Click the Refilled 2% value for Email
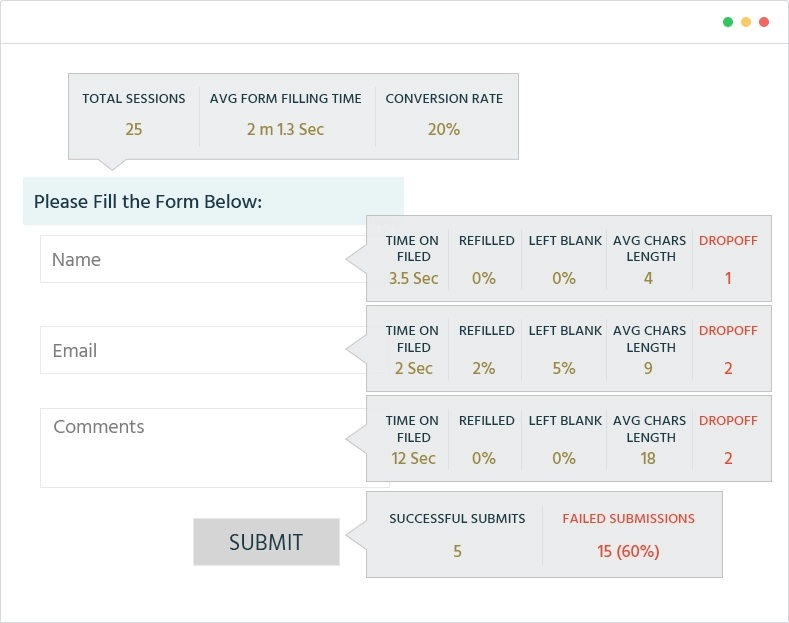The image size is (789, 623). click(484, 368)
